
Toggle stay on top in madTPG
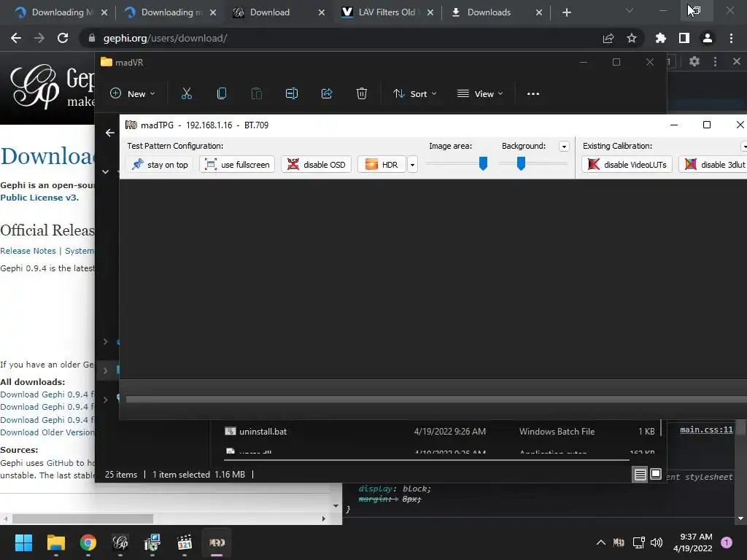point(160,165)
